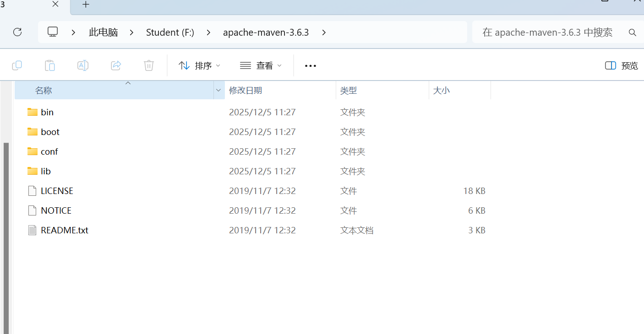
Task: Click the refresh icon in address bar
Action: click(x=17, y=32)
